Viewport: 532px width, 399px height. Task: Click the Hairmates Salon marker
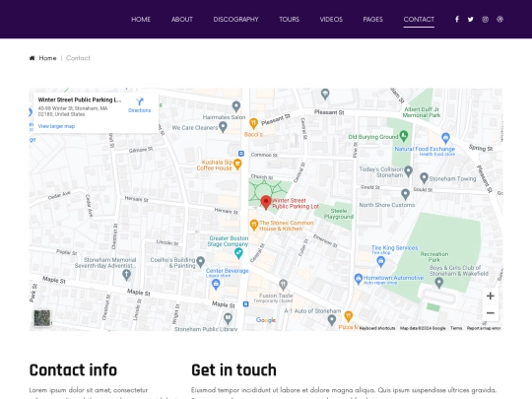pyautogui.click(x=236, y=106)
